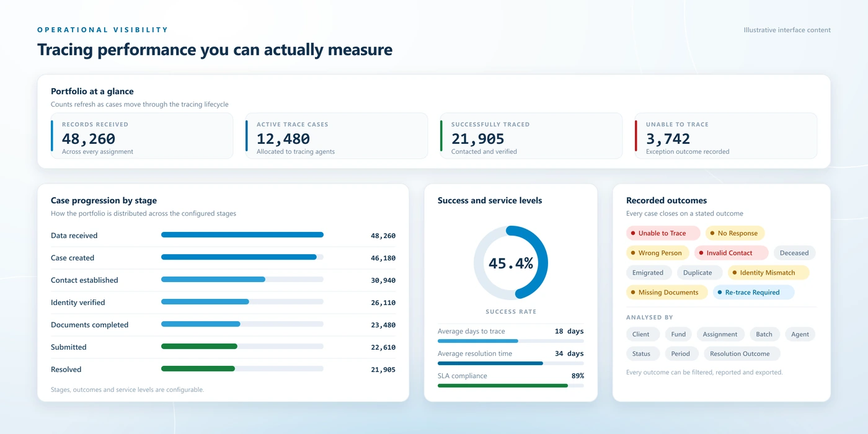Open the Successfully Traced card
The image size is (868, 434).
(531, 136)
